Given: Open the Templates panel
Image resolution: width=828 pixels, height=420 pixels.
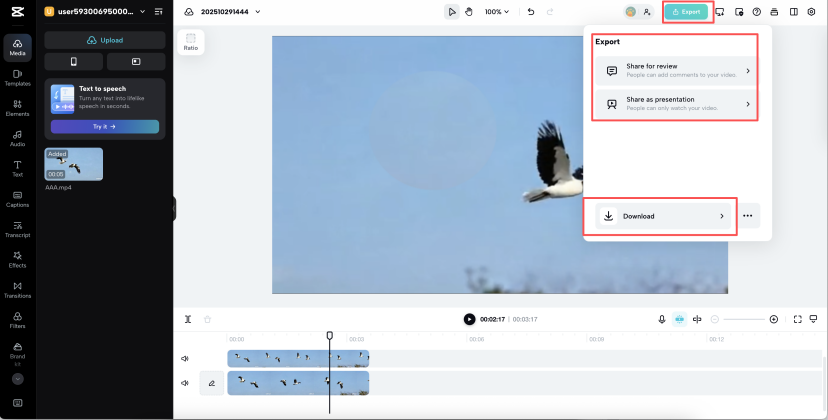Looking at the screenshot, I should tap(17, 78).
